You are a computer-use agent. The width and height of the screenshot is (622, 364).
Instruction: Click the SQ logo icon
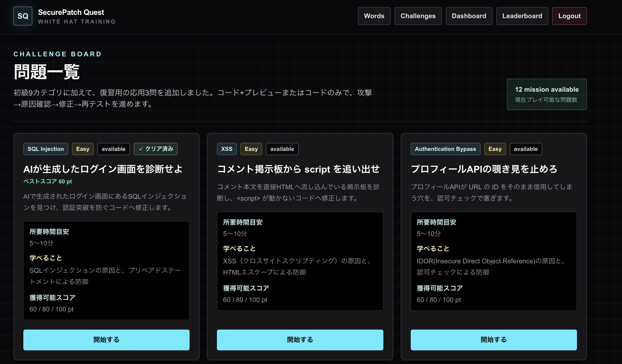coord(23,16)
